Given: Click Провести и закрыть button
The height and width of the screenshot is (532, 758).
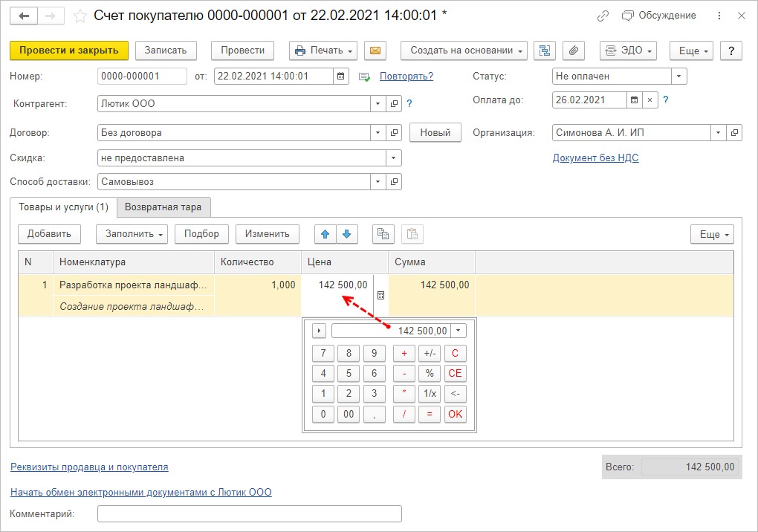Looking at the screenshot, I should (x=69, y=51).
